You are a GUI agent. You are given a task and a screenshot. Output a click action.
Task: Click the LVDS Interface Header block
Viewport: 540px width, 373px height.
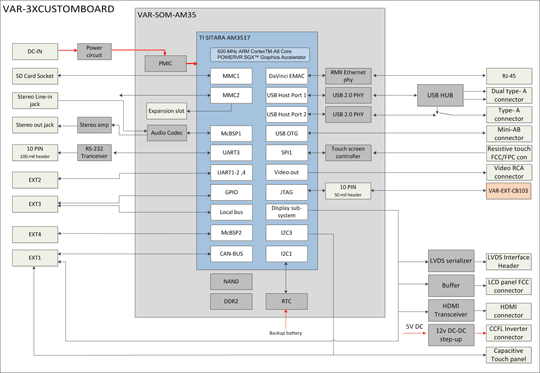(x=509, y=262)
